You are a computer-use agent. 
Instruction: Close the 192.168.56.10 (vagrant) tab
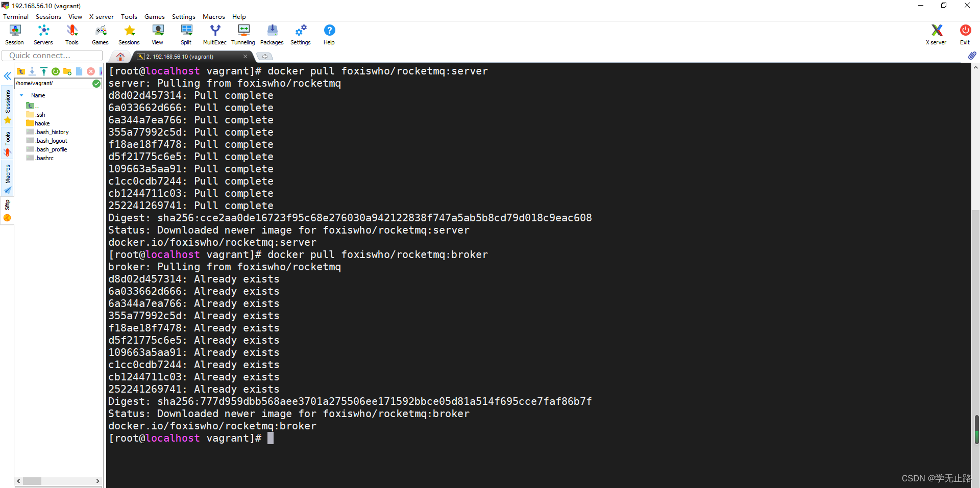[x=245, y=57]
